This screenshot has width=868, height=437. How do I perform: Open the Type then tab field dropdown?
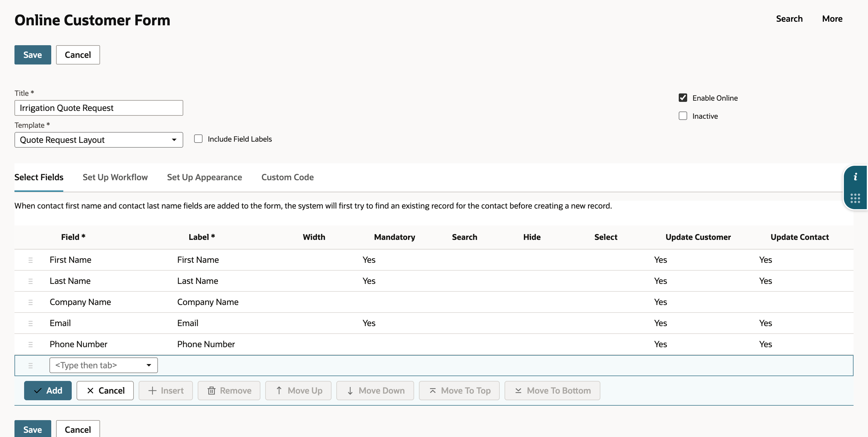(103, 365)
